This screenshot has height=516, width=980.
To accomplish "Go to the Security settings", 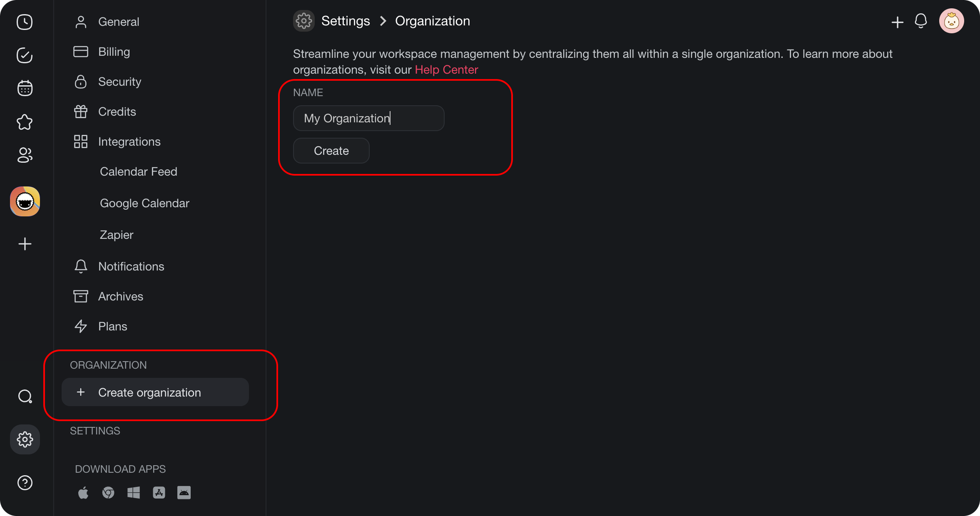I will click(119, 82).
